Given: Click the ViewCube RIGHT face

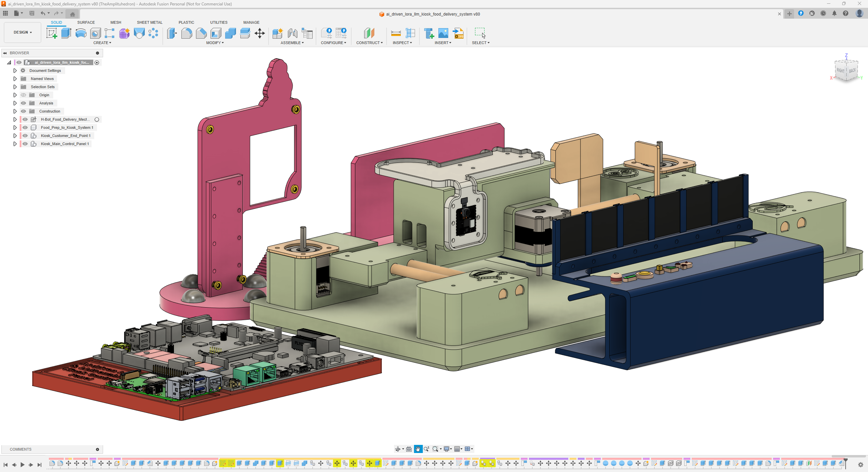Looking at the screenshot, I should pyautogui.click(x=840, y=70).
